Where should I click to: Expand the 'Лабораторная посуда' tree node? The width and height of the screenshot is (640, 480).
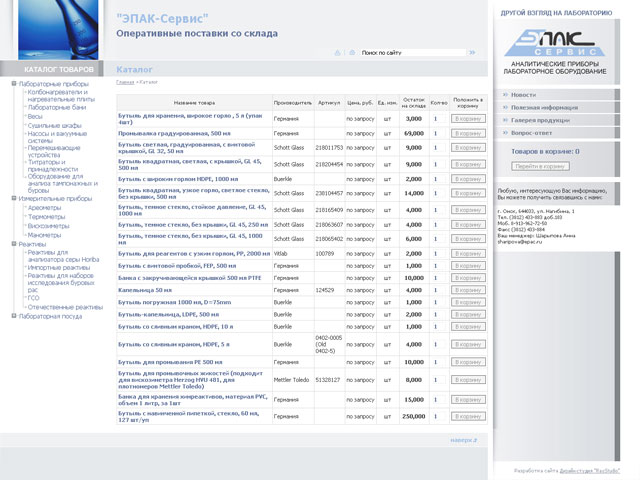click(x=14, y=316)
